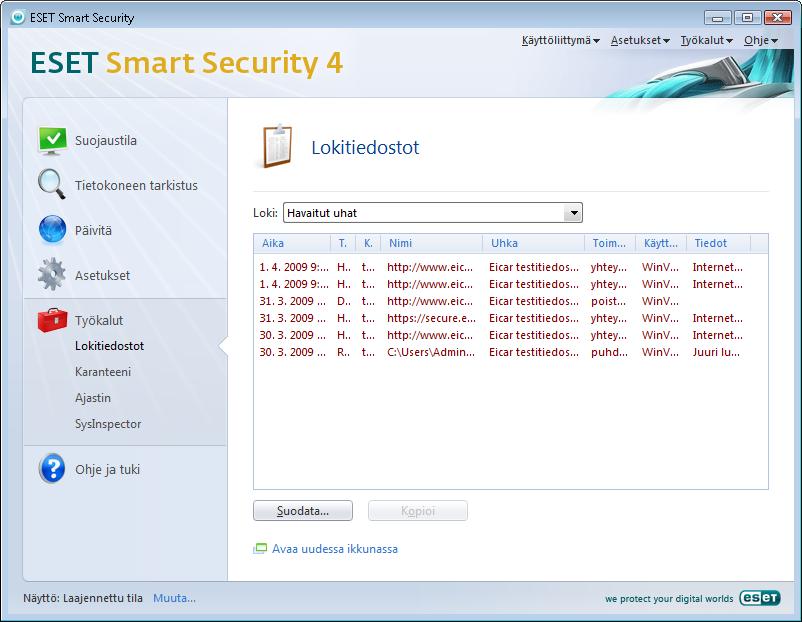The image size is (802, 622).
Task: Open the Työkalut top menu
Action: [x=706, y=40]
